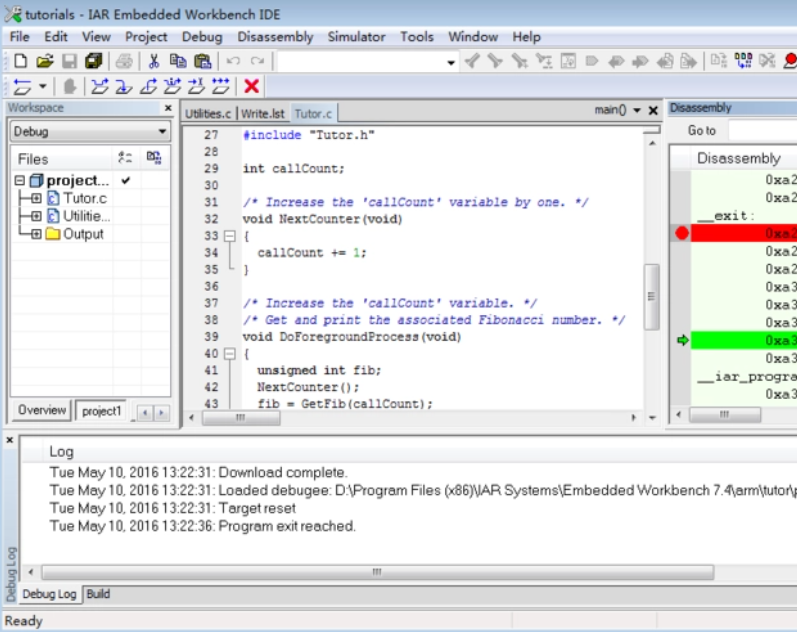Switch to the Utilities.c tab
797x632 pixels.
click(x=208, y=114)
